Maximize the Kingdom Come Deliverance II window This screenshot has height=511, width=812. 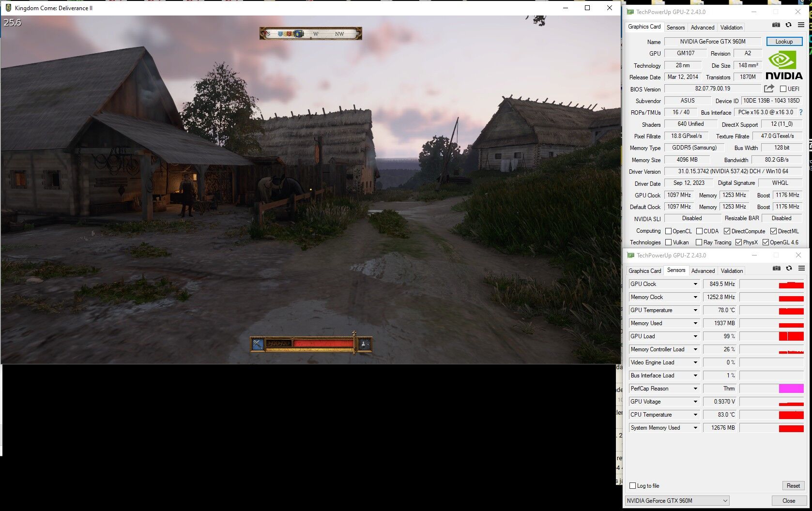coord(587,8)
